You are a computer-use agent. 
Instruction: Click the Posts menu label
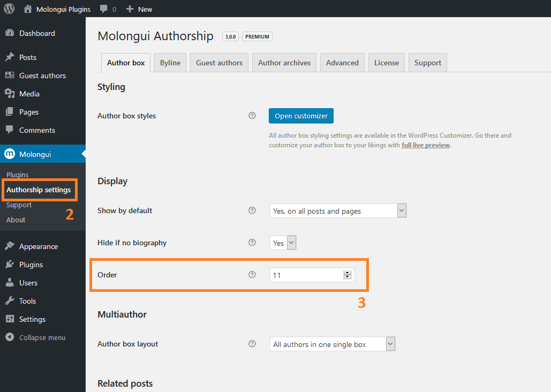click(28, 57)
